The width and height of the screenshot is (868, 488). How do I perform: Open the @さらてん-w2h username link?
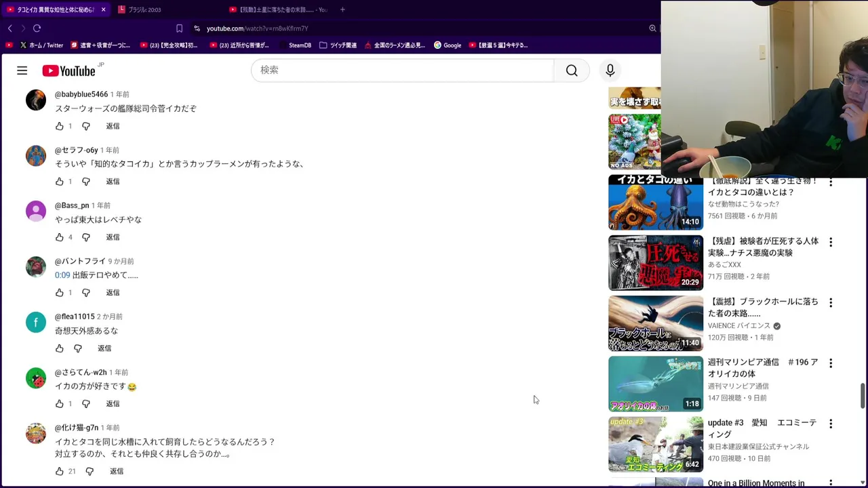point(81,372)
